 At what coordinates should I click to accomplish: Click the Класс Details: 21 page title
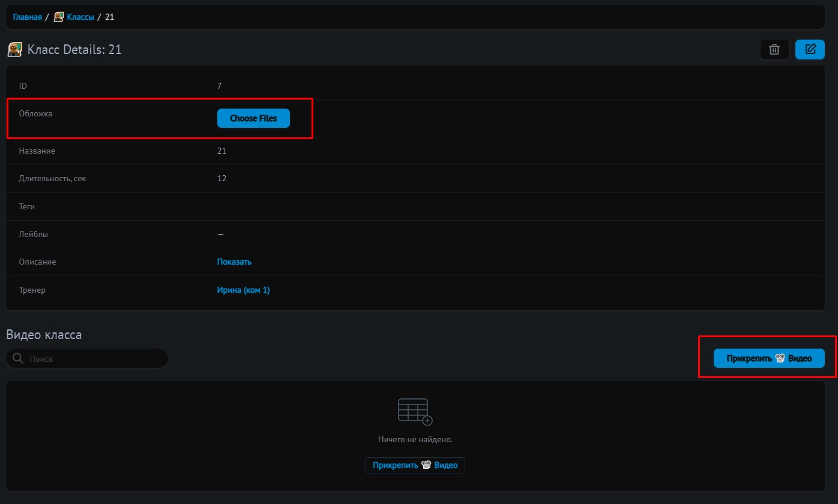[74, 49]
